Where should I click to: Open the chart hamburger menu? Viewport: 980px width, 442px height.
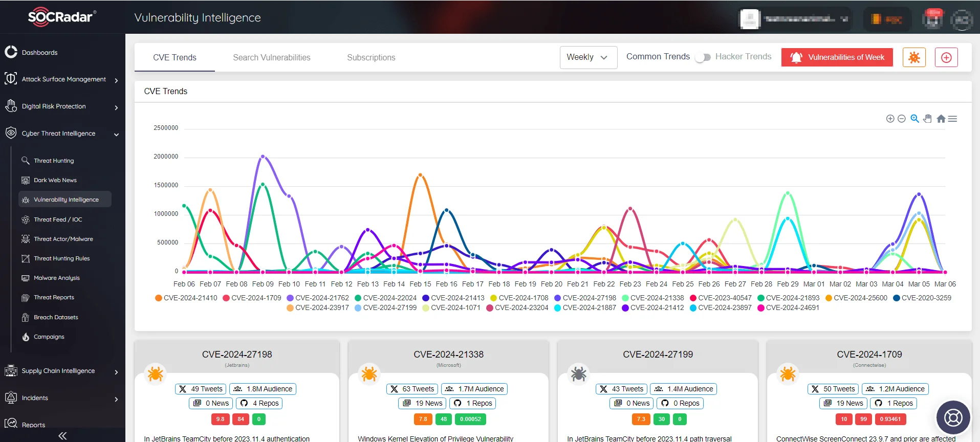[952, 119]
